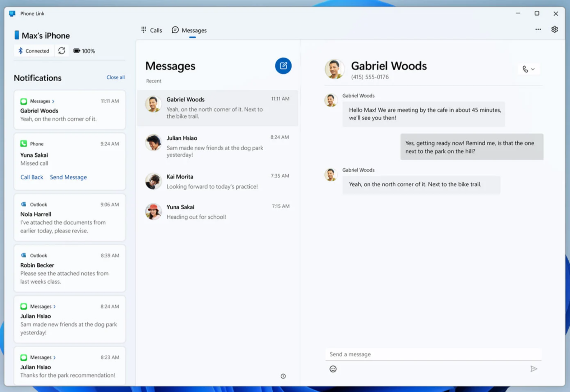Click the battery 100% indicator
This screenshot has width=570, height=392.
point(84,51)
